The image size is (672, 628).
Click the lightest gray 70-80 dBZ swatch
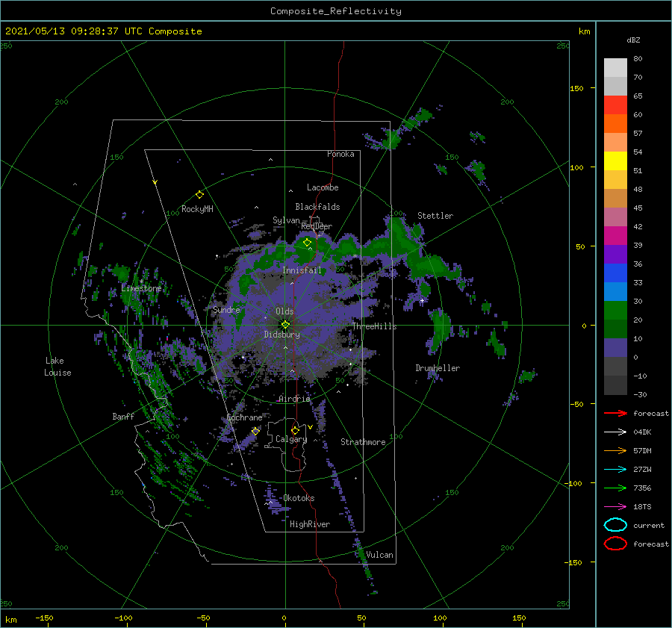point(615,68)
